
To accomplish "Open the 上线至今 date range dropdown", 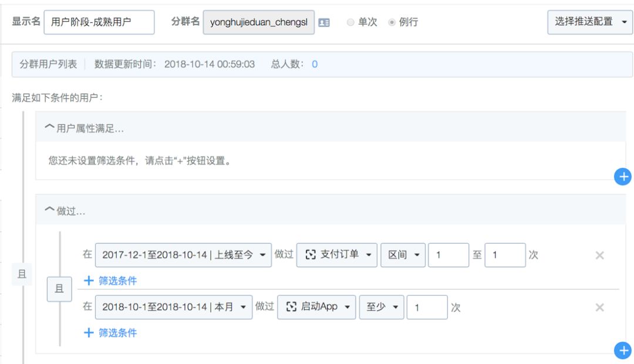I will pyautogui.click(x=183, y=255).
